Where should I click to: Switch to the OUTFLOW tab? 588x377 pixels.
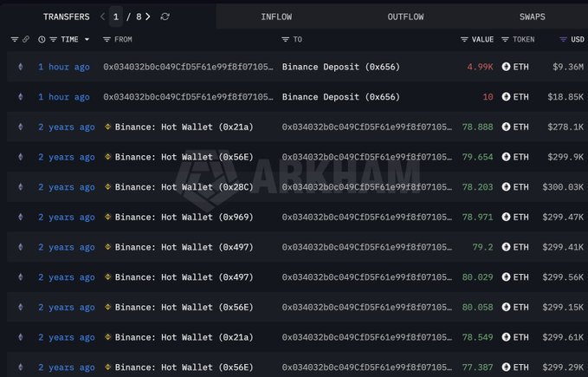[405, 16]
